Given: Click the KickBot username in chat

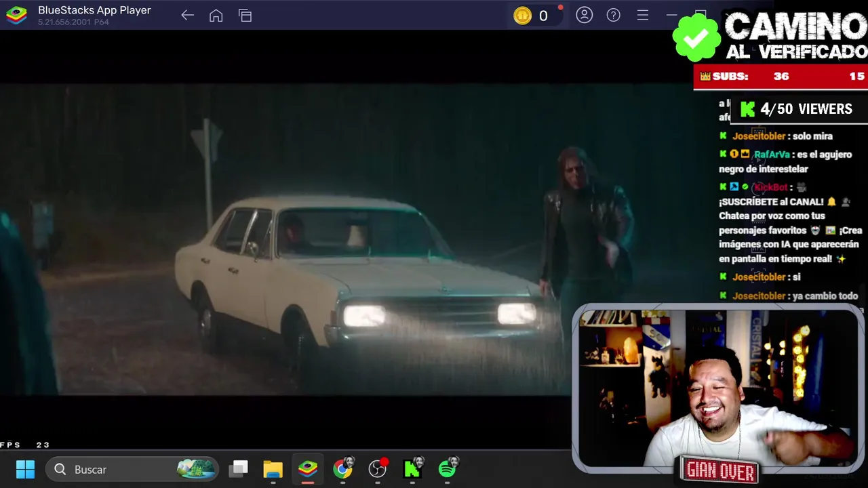Looking at the screenshot, I should (x=770, y=187).
